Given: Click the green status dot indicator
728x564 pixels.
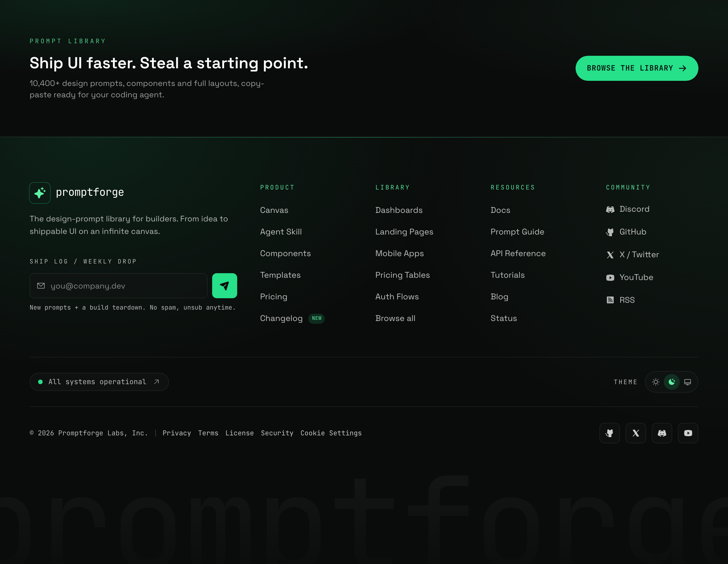Looking at the screenshot, I should point(40,382).
